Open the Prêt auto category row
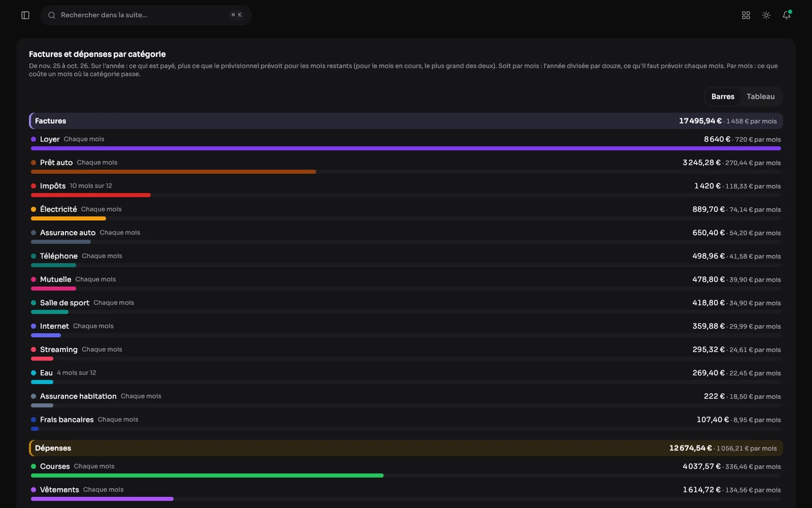 coord(406,167)
